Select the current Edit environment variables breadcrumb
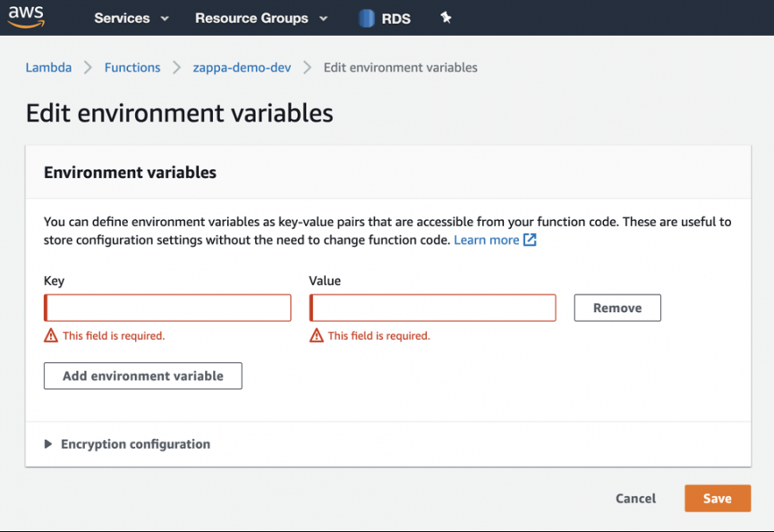 click(x=400, y=67)
